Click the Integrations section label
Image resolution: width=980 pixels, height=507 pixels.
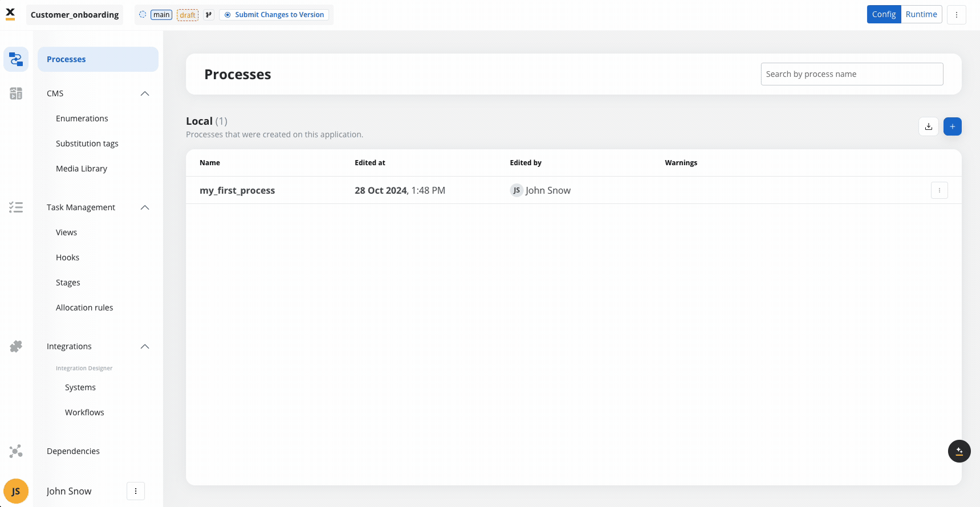69,346
